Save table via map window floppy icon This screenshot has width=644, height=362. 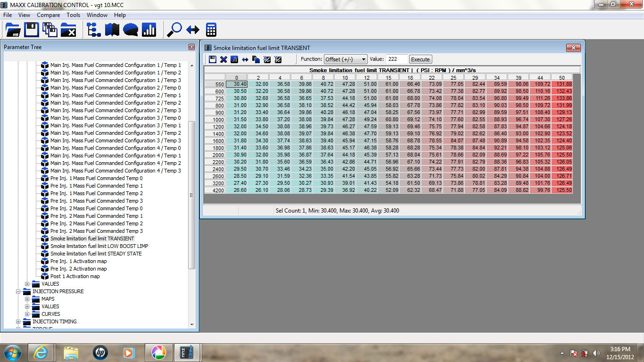pos(213,59)
